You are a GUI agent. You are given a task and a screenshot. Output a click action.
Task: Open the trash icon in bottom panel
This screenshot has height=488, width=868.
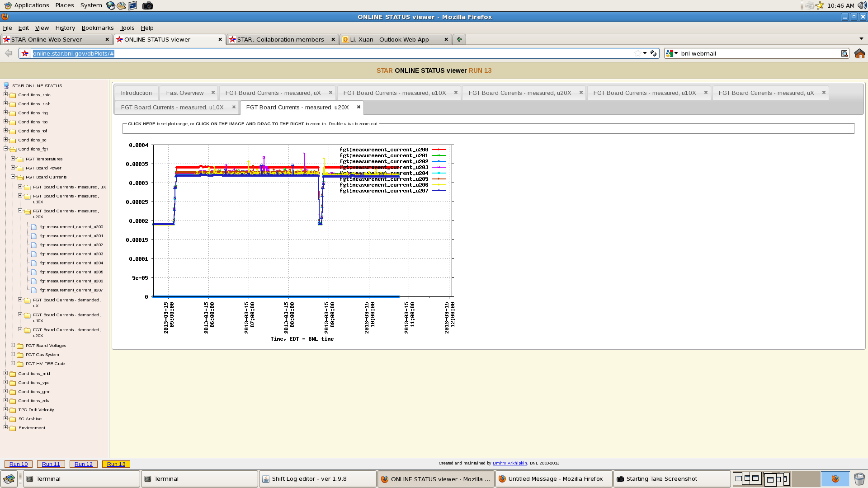[859, 479]
